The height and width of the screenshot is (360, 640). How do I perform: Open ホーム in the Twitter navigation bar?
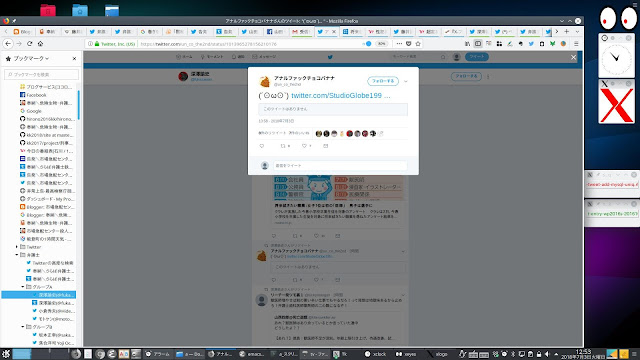(184, 57)
